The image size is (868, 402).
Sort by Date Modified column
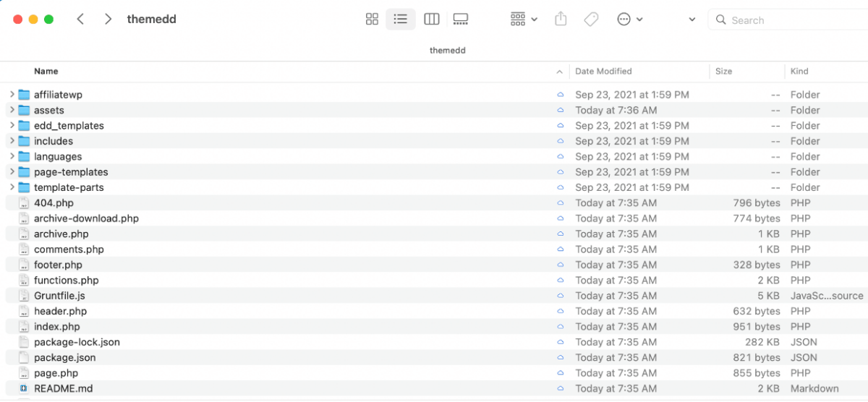(x=603, y=72)
